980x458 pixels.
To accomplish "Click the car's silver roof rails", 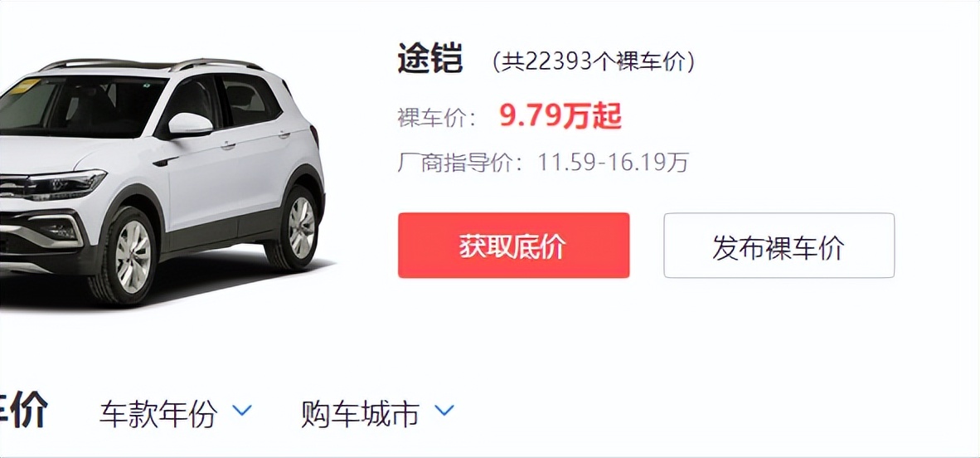I will [150, 64].
